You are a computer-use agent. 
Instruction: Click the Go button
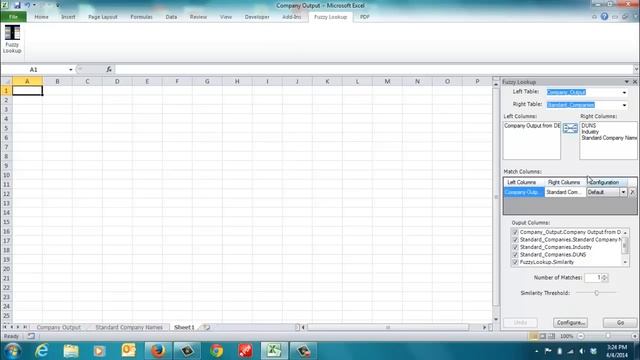click(x=620, y=322)
